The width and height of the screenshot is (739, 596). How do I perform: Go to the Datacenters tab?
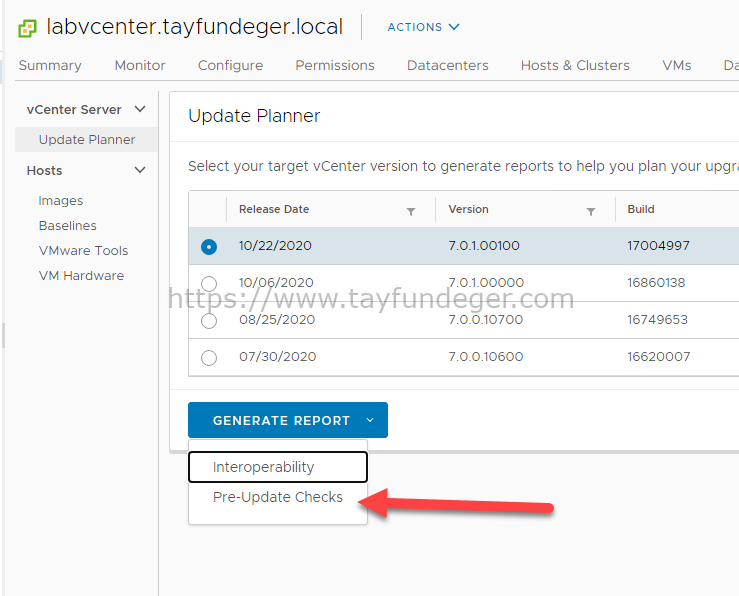448,65
